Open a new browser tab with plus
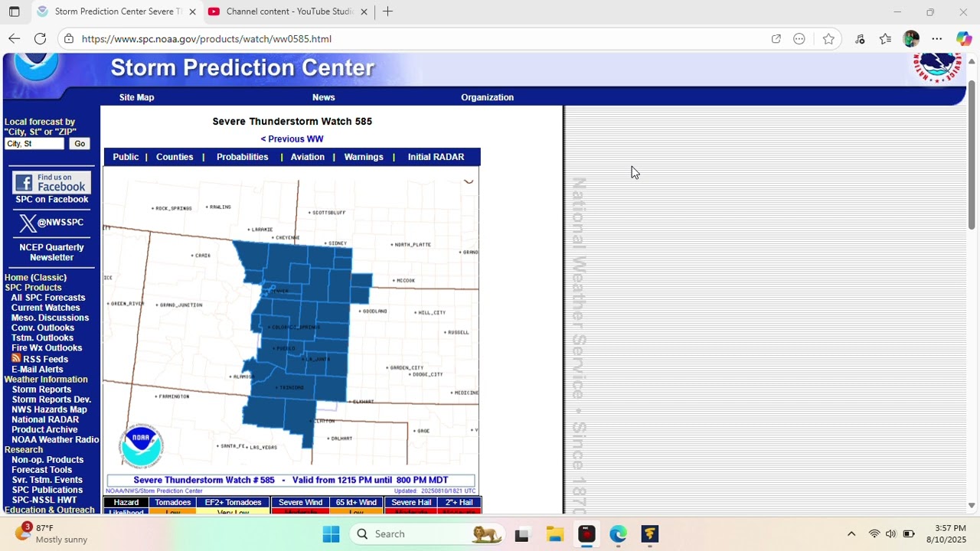Viewport: 980px width, 551px height. pos(387,11)
